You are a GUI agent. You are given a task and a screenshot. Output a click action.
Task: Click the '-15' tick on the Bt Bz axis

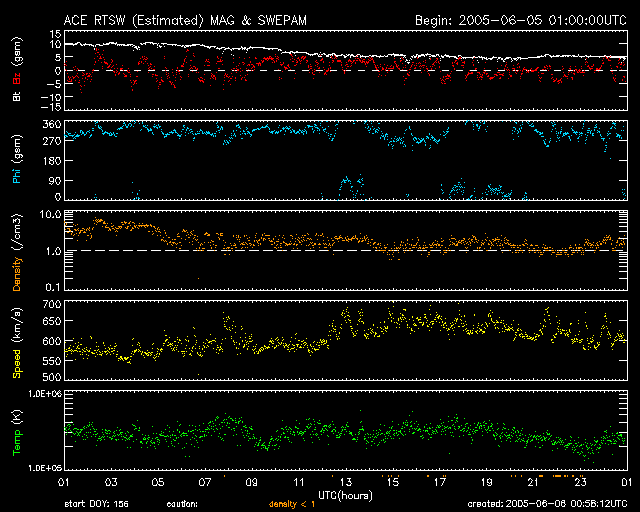[52, 107]
